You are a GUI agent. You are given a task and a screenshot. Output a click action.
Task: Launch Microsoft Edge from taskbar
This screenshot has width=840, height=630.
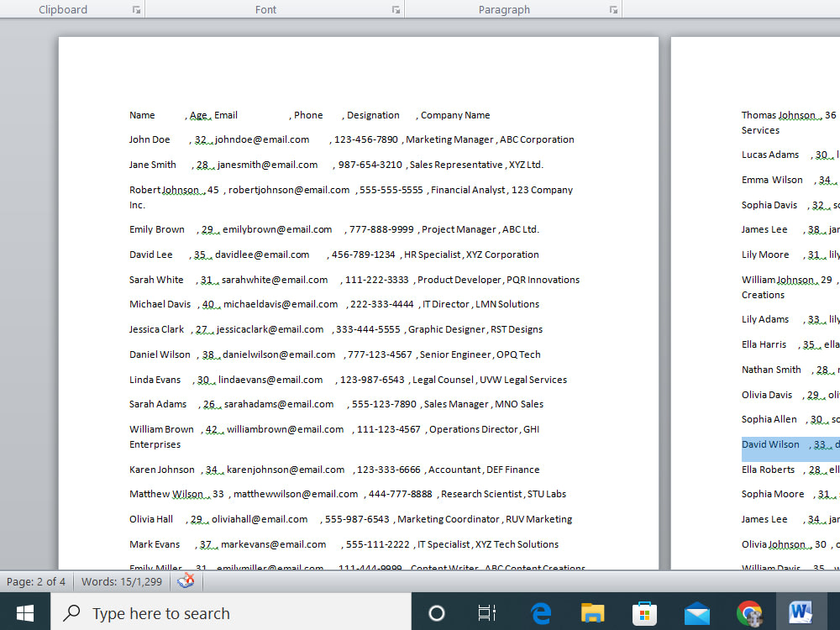coord(540,612)
